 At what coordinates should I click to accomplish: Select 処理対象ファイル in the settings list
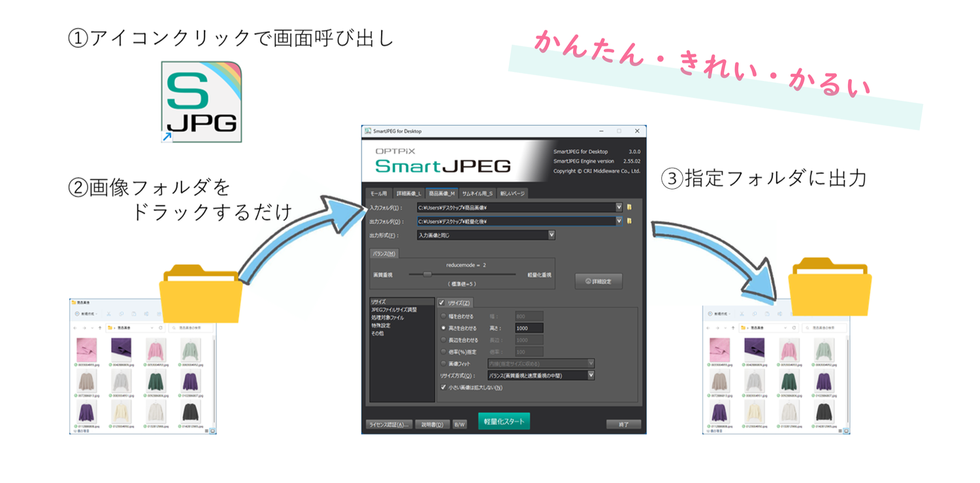pos(387,318)
